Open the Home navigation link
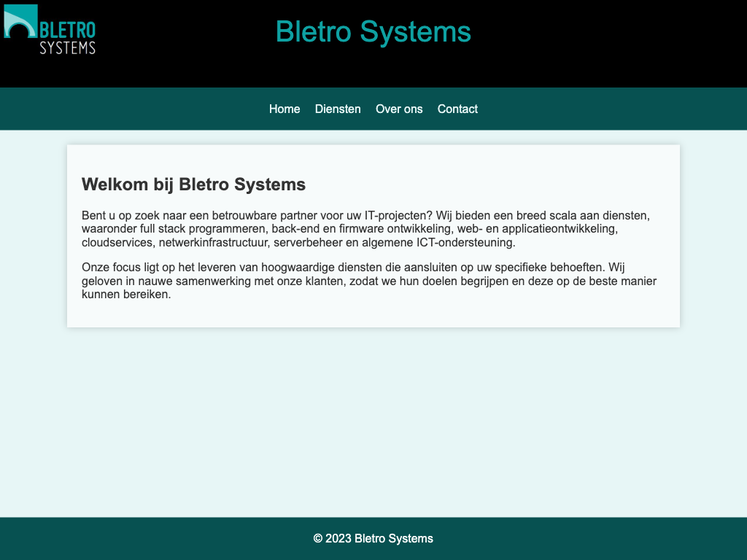Screen dimensions: 747x560 tap(285, 109)
